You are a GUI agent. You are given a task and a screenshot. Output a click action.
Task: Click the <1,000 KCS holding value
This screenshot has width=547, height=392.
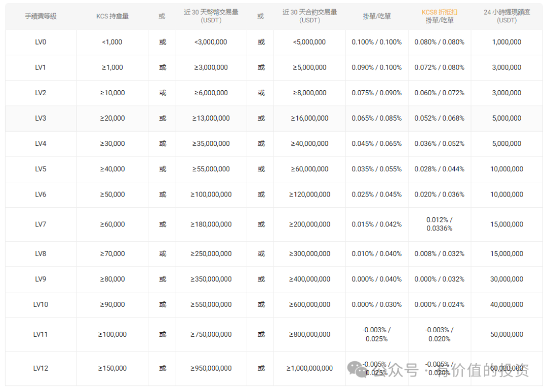(112, 42)
